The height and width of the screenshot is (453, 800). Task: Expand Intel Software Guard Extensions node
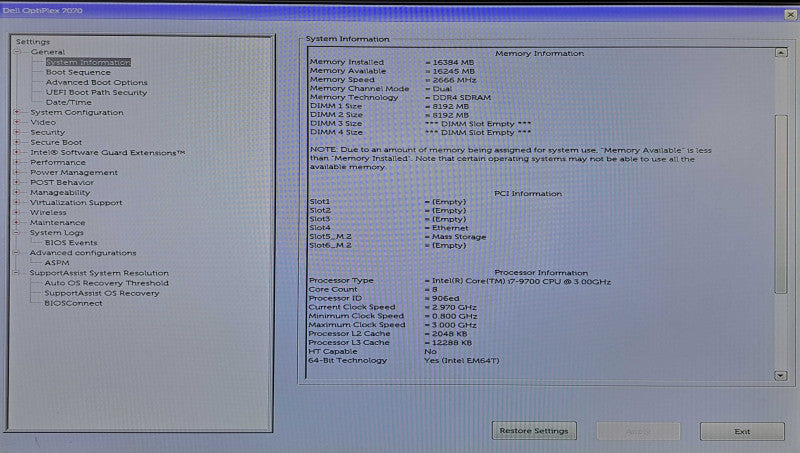pos(17,152)
